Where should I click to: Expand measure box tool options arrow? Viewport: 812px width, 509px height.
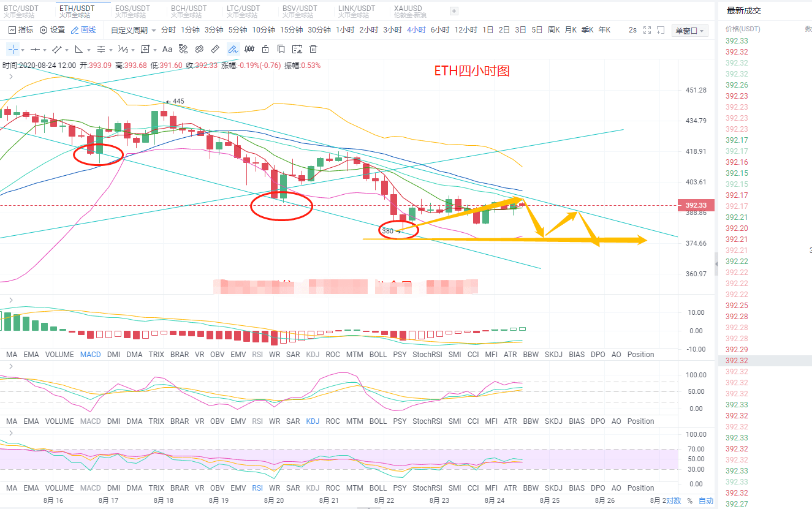point(155,50)
